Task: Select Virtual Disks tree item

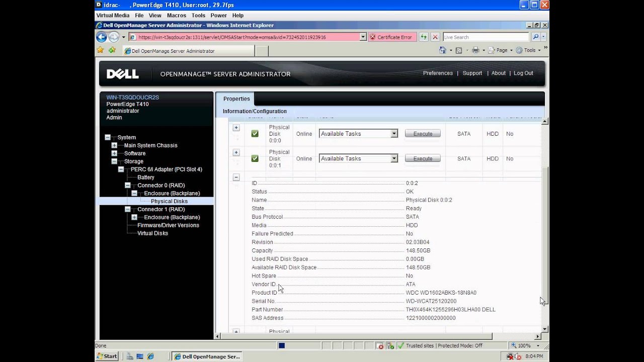Action: click(152, 233)
